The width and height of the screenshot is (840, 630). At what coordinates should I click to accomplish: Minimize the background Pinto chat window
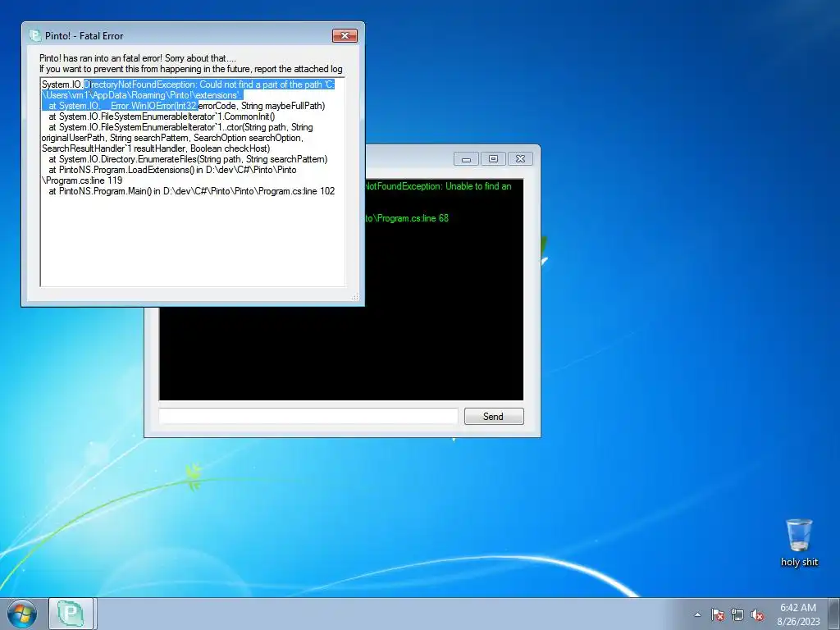pyautogui.click(x=466, y=159)
